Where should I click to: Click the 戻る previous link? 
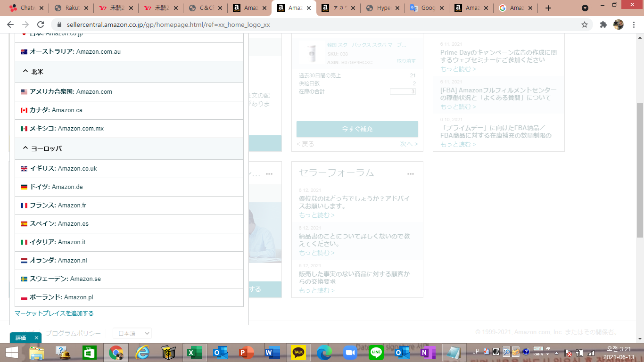click(305, 144)
